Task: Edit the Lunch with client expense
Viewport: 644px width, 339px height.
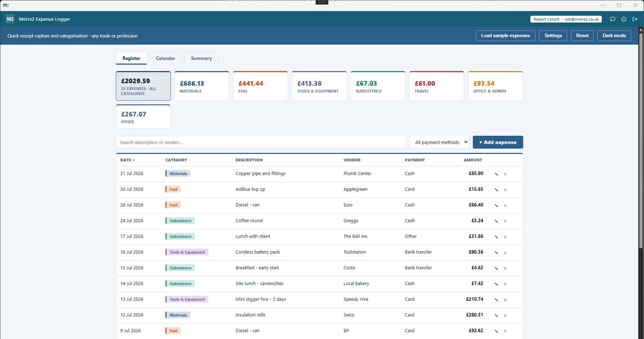Action: [x=496, y=237]
